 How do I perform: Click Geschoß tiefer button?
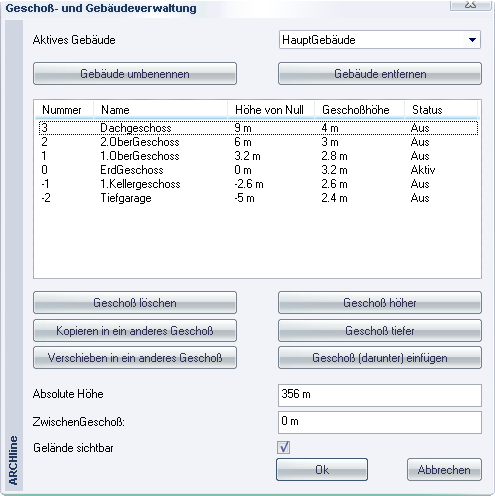[380, 331]
